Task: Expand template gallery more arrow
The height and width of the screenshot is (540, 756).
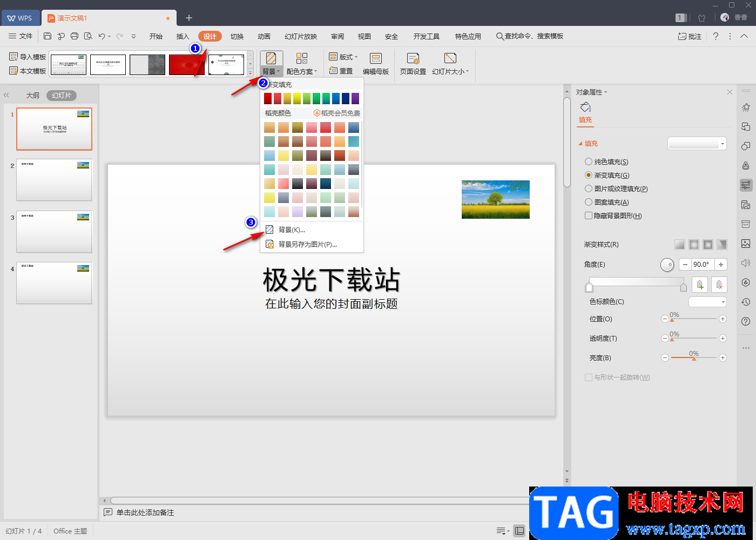Action: [x=250, y=72]
